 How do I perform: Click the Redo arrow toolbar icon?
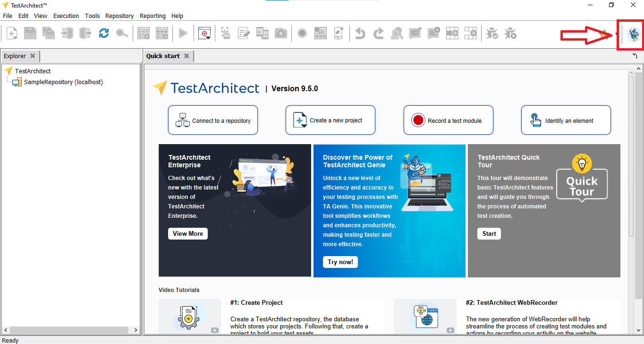[x=379, y=33]
